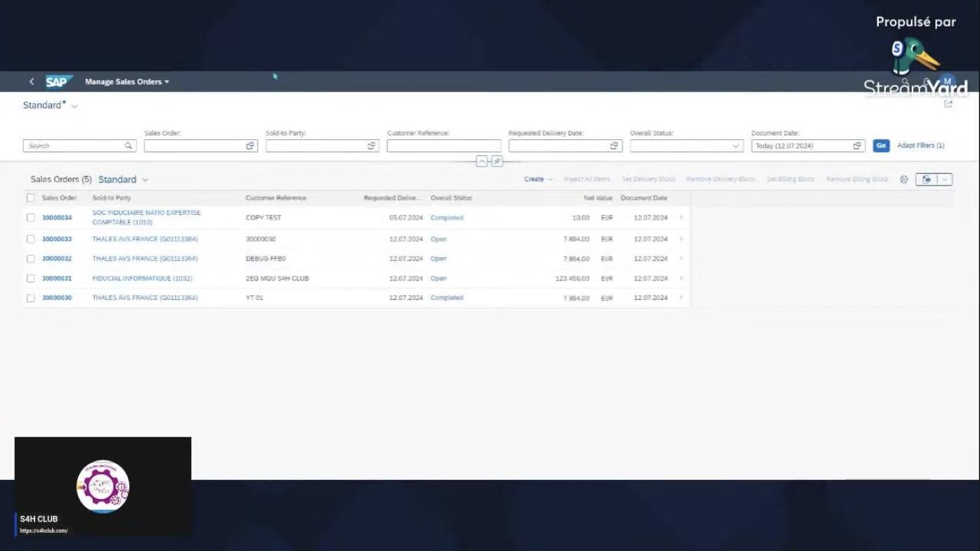Click customer reference '2EQ MQU S4H CLUB'
The image size is (980, 551).
pos(277,278)
